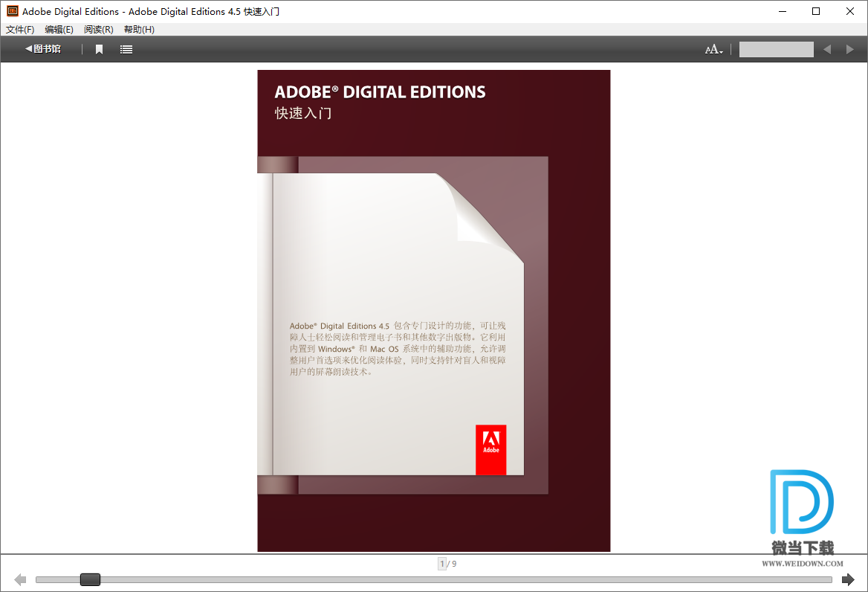The image size is (868, 592).
Task: Maximize the Adobe Digital Editions window
Action: [816, 11]
